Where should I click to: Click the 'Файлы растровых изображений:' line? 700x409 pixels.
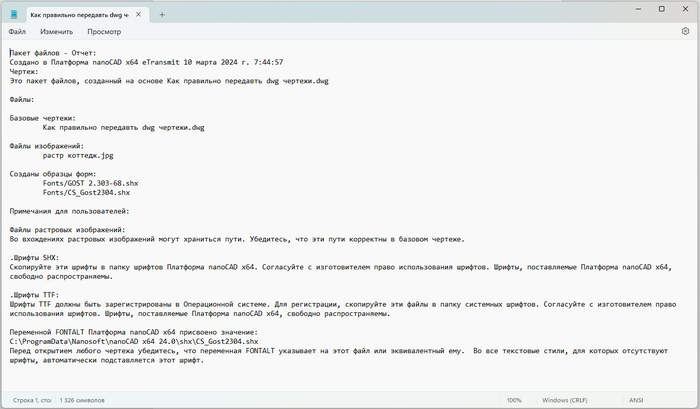pos(67,230)
